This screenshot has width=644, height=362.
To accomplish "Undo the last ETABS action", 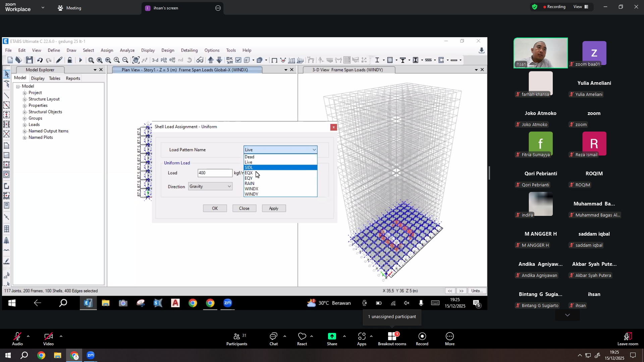I will point(40,60).
